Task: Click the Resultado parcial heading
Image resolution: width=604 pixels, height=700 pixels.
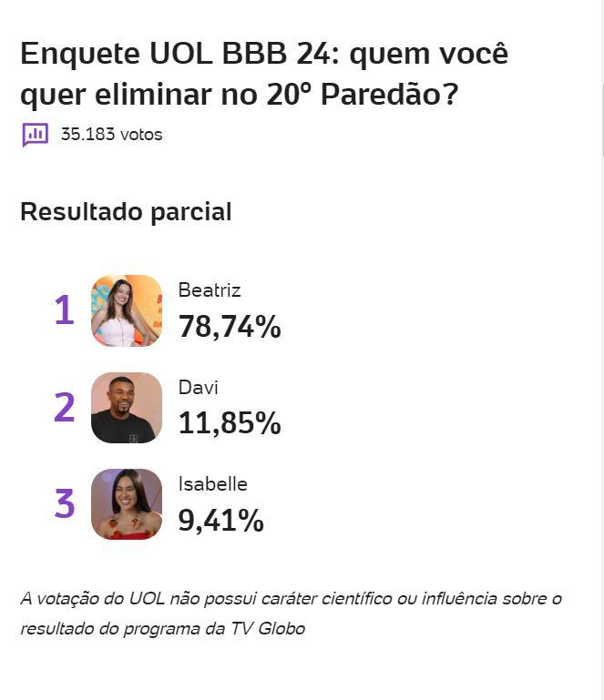Action: (x=126, y=212)
